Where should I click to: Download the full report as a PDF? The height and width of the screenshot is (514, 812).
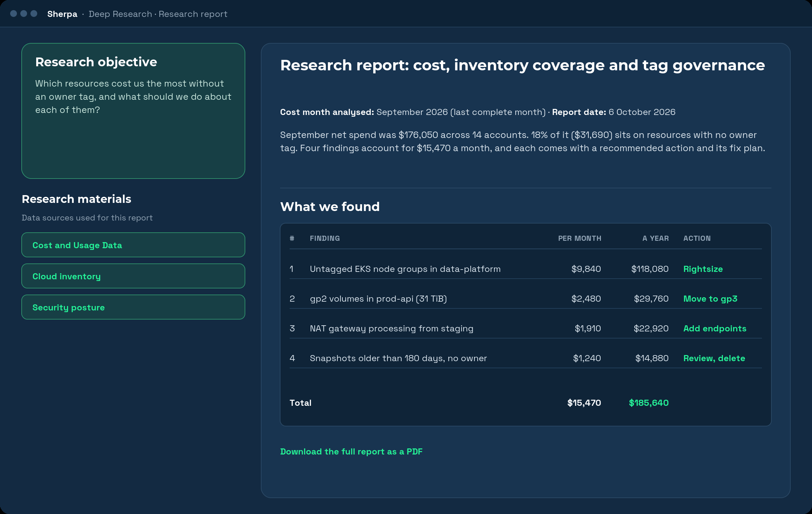(x=351, y=451)
